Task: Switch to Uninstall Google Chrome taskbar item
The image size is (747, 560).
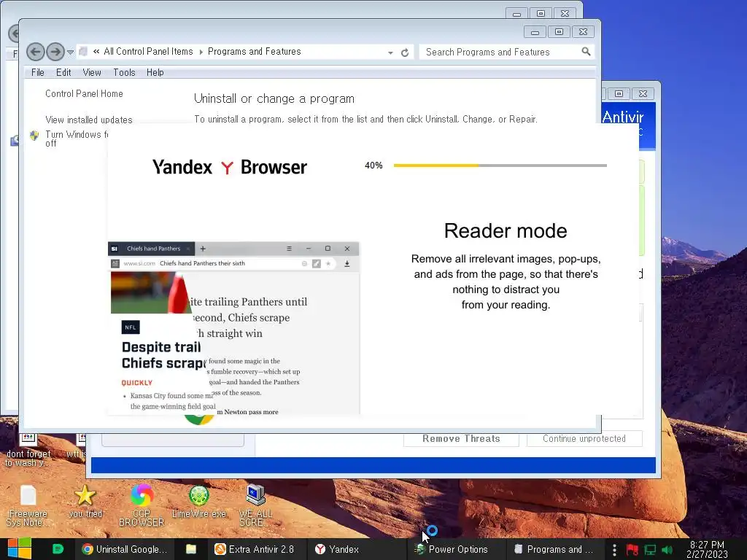Action: 124,549
